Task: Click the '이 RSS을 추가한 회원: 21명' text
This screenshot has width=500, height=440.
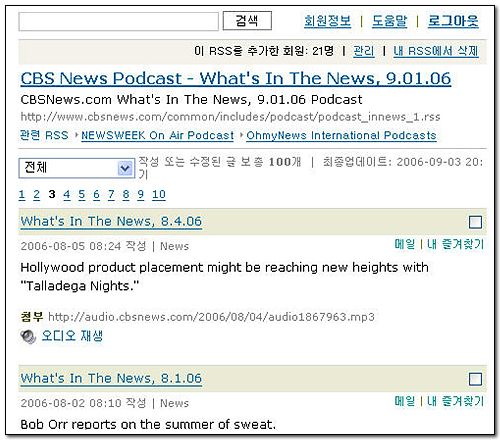Action: [264, 51]
